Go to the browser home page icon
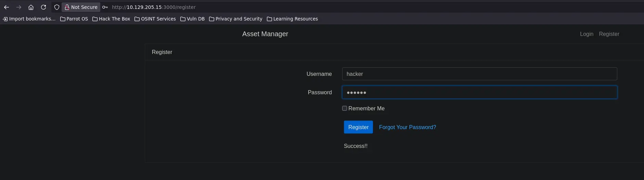644x180 pixels. pos(31,7)
